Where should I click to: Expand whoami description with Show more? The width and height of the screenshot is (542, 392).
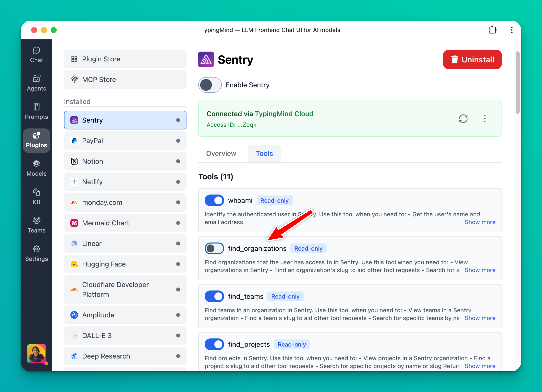pyautogui.click(x=480, y=222)
